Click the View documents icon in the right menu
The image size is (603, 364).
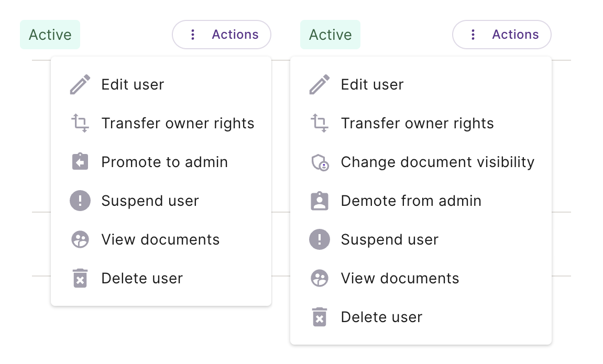click(320, 278)
